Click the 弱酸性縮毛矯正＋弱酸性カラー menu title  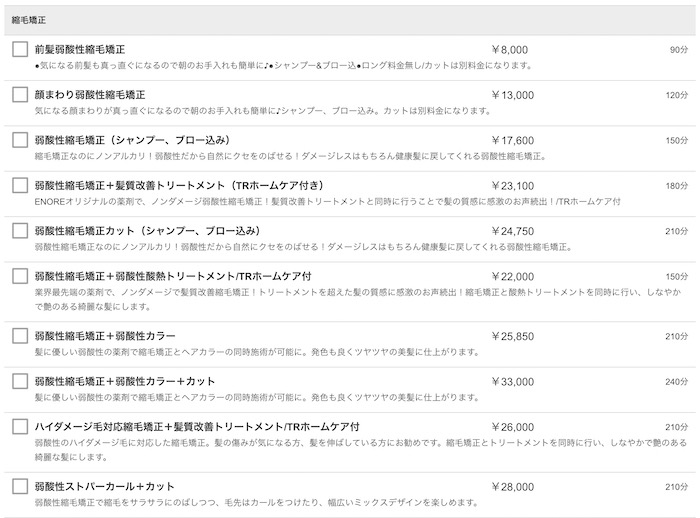pyautogui.click(x=105, y=336)
